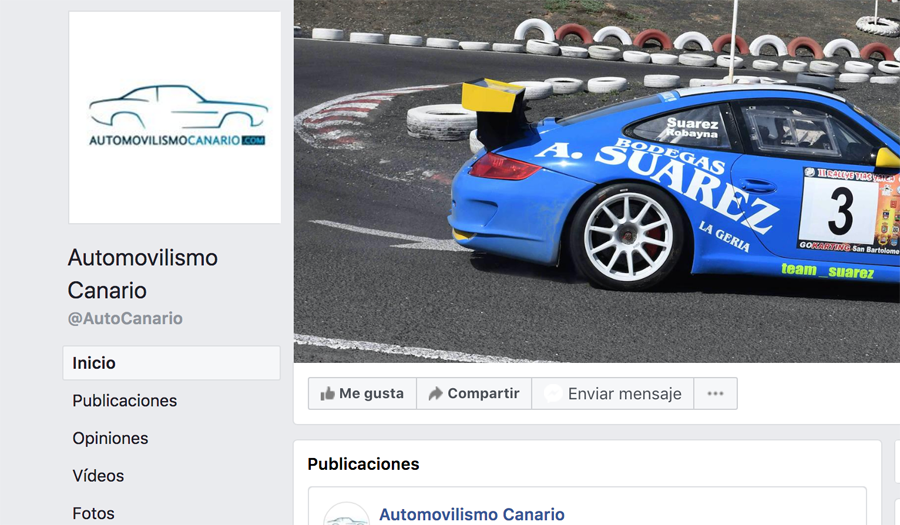Click the small round post author avatar
The height and width of the screenshot is (525, 900).
click(x=346, y=515)
